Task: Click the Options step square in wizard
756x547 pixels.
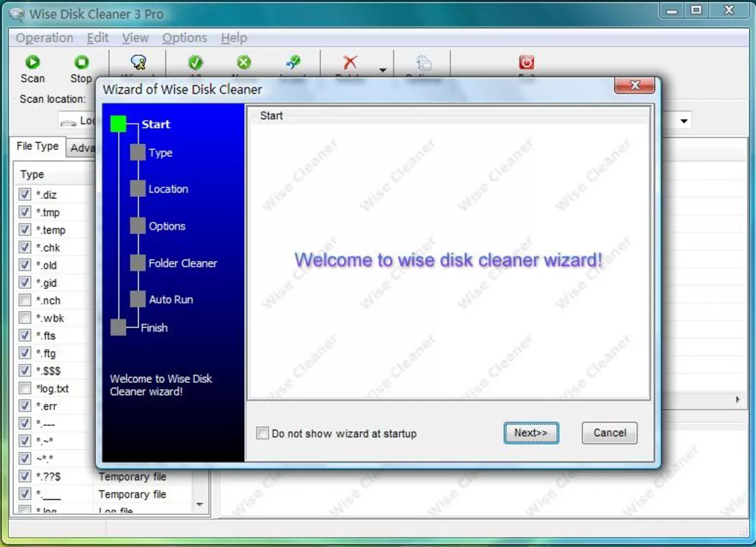Action: (x=138, y=226)
